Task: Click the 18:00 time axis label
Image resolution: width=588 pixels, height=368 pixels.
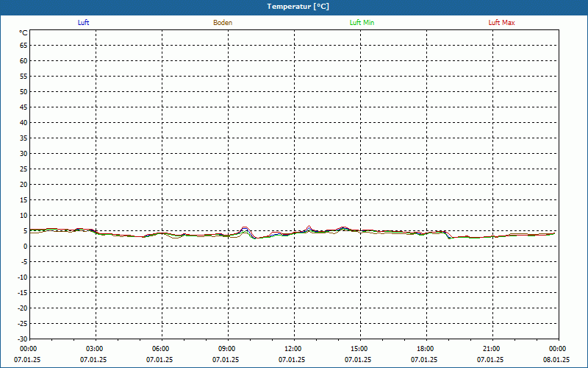Action: tap(426, 349)
